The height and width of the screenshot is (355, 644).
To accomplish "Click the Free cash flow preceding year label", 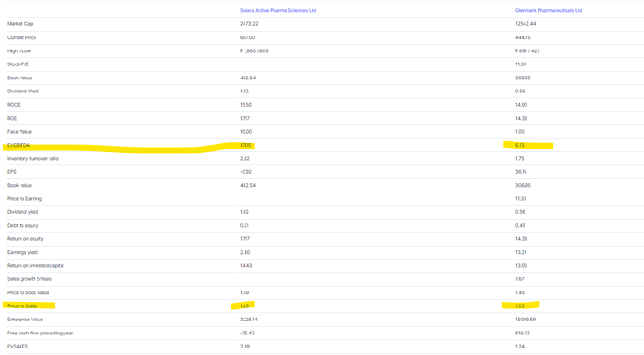I will coord(40,334).
